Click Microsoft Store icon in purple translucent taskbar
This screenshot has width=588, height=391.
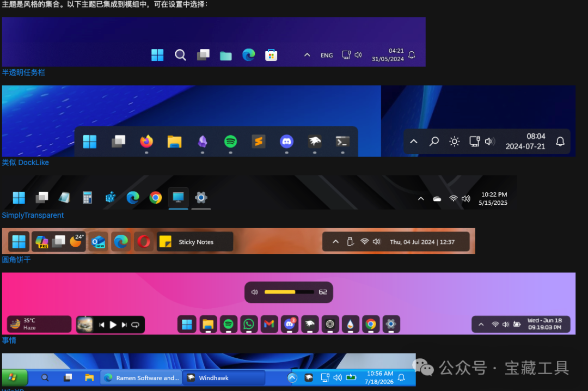point(271,55)
